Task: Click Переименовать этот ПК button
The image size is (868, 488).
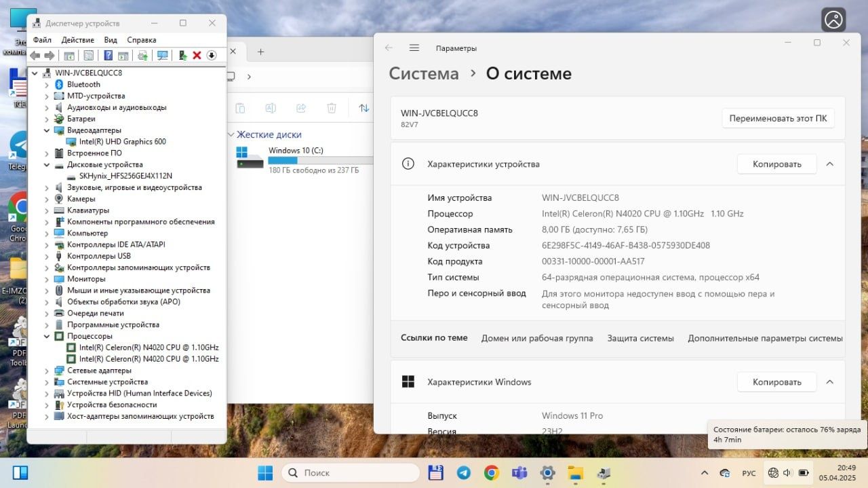Action: pyautogui.click(x=778, y=118)
